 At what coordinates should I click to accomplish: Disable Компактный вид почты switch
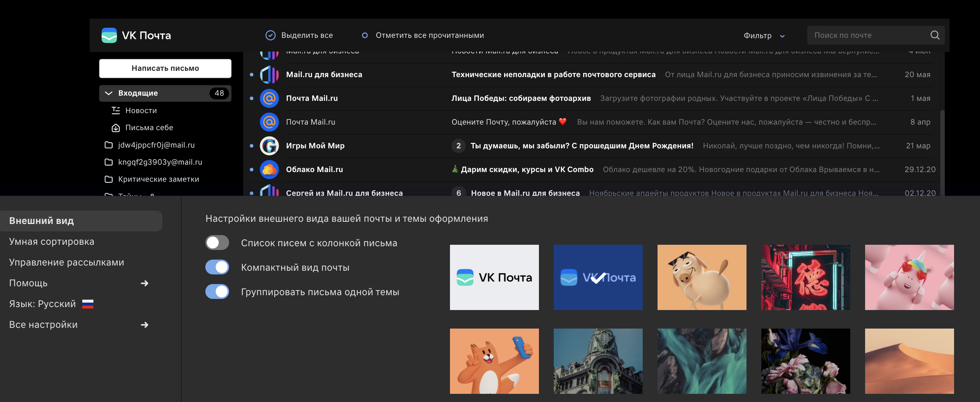point(217,267)
